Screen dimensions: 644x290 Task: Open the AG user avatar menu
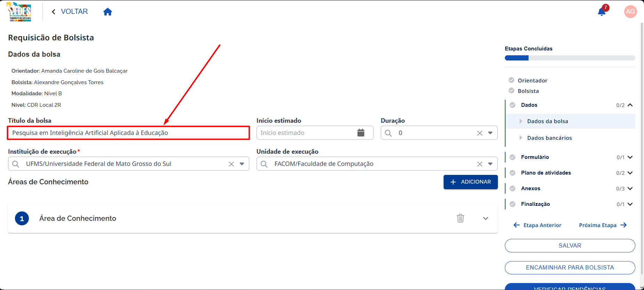click(x=630, y=11)
